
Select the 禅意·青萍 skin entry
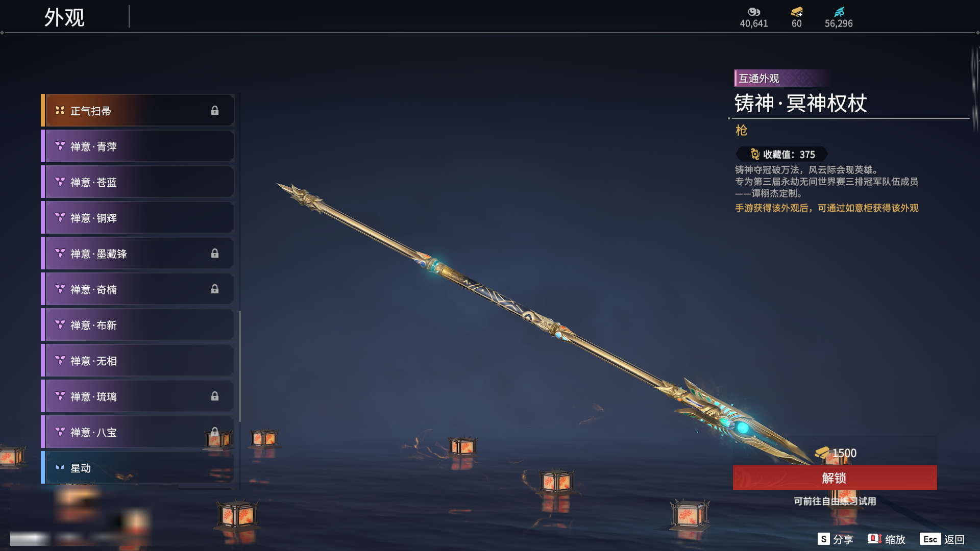[138, 146]
